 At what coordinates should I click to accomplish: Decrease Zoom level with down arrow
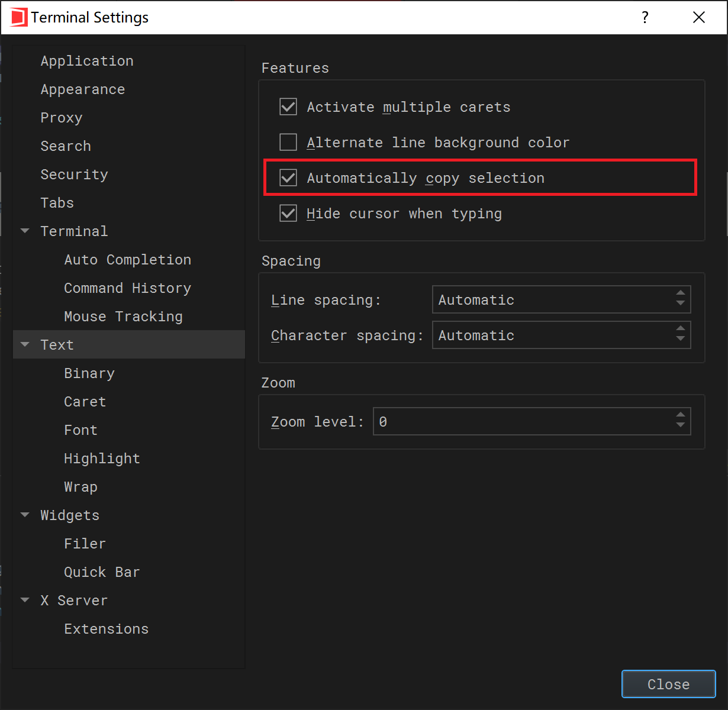681,426
